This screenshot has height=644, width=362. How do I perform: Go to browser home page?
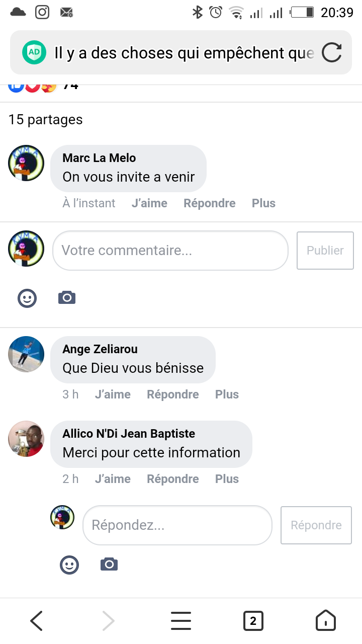point(325,621)
